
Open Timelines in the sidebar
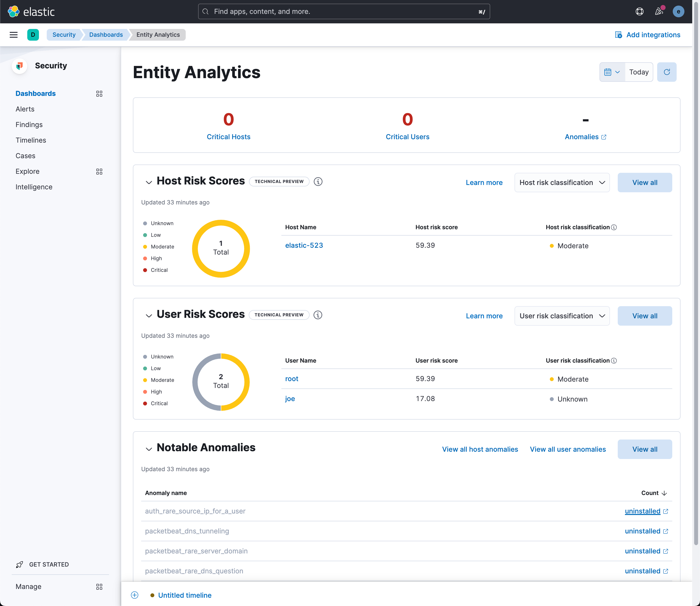31,140
